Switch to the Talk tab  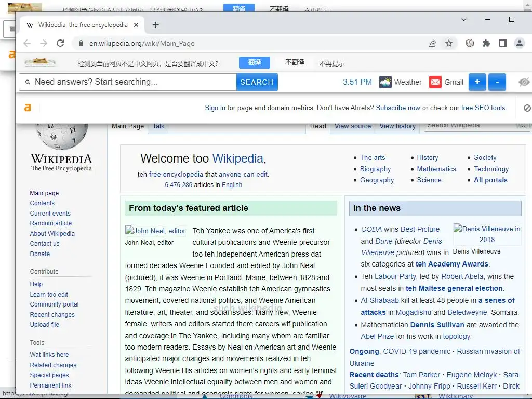click(158, 126)
